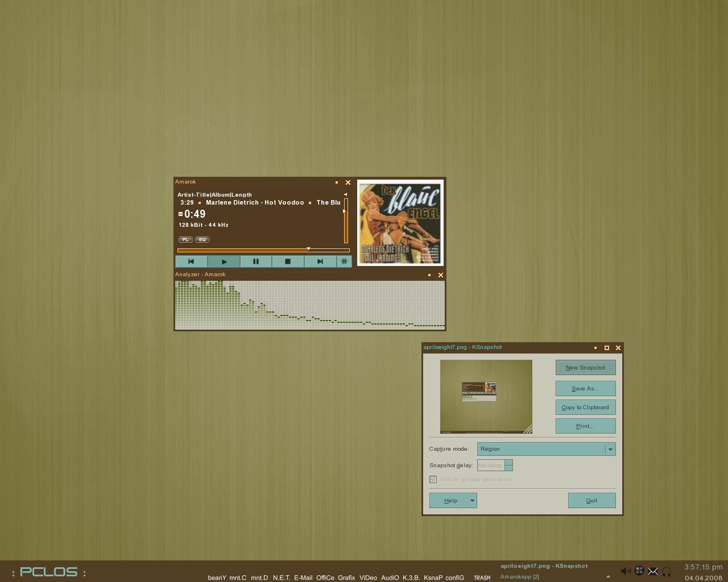
Task: Minimize the KSnapshot window
Action: [595, 348]
